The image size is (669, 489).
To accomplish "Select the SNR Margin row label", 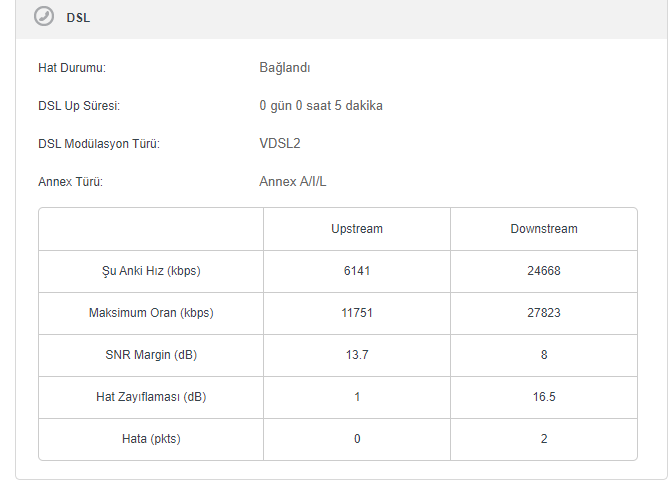I will coord(151,355).
